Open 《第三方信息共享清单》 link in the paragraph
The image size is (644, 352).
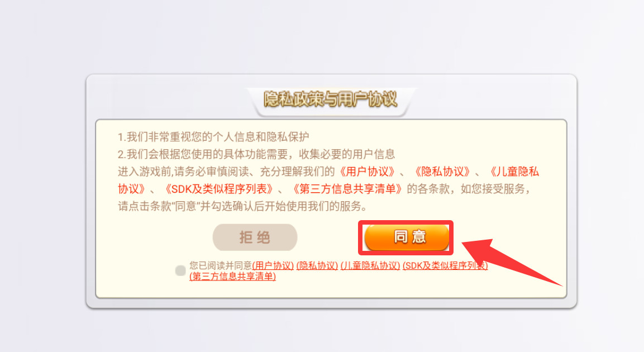(347, 189)
